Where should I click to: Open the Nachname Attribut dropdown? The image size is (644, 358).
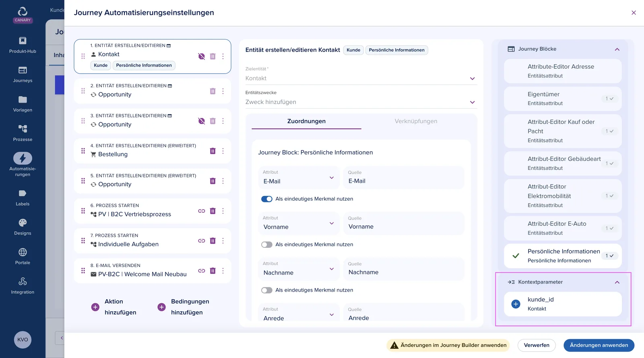click(x=299, y=269)
